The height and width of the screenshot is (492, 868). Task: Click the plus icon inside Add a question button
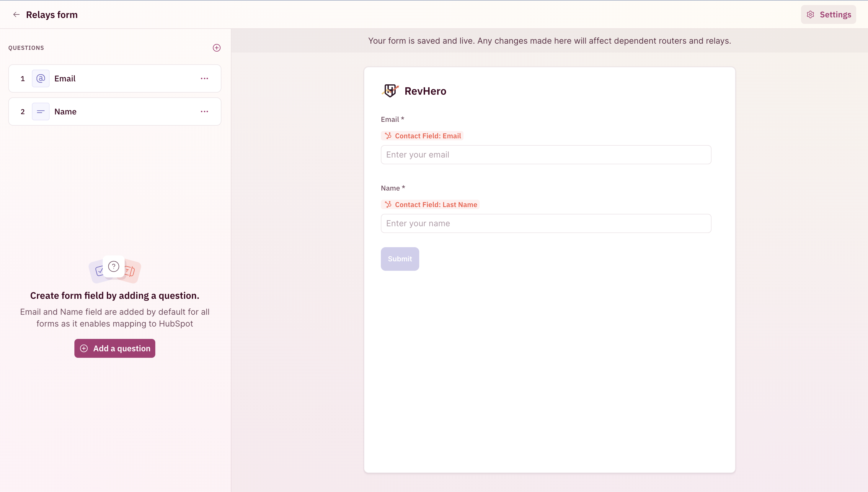click(84, 348)
